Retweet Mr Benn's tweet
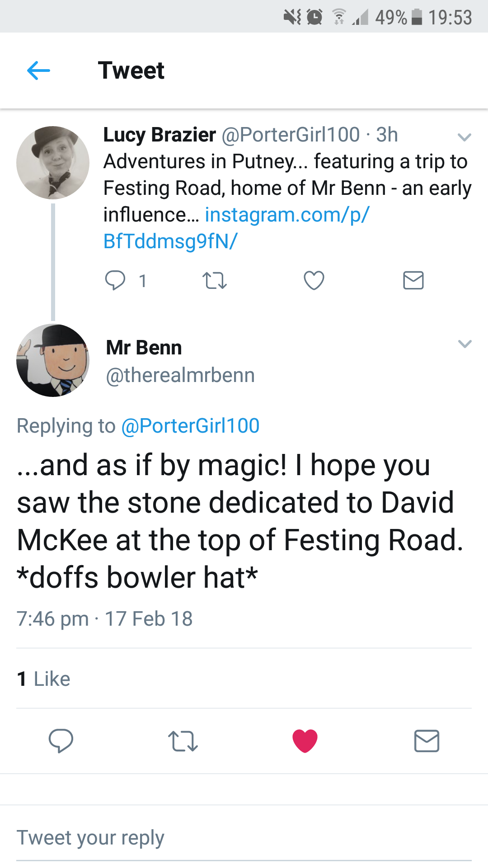The image size is (488, 868). pyautogui.click(x=183, y=741)
